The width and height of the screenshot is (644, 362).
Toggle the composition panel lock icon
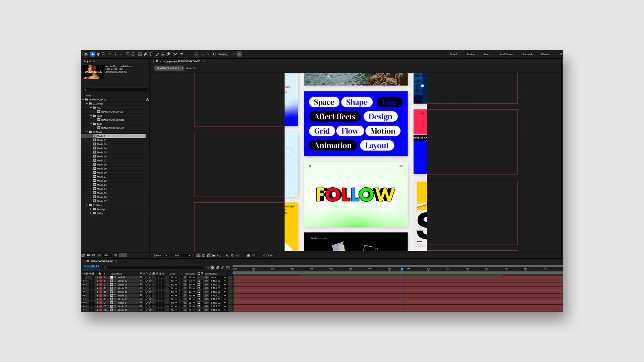coord(161,61)
